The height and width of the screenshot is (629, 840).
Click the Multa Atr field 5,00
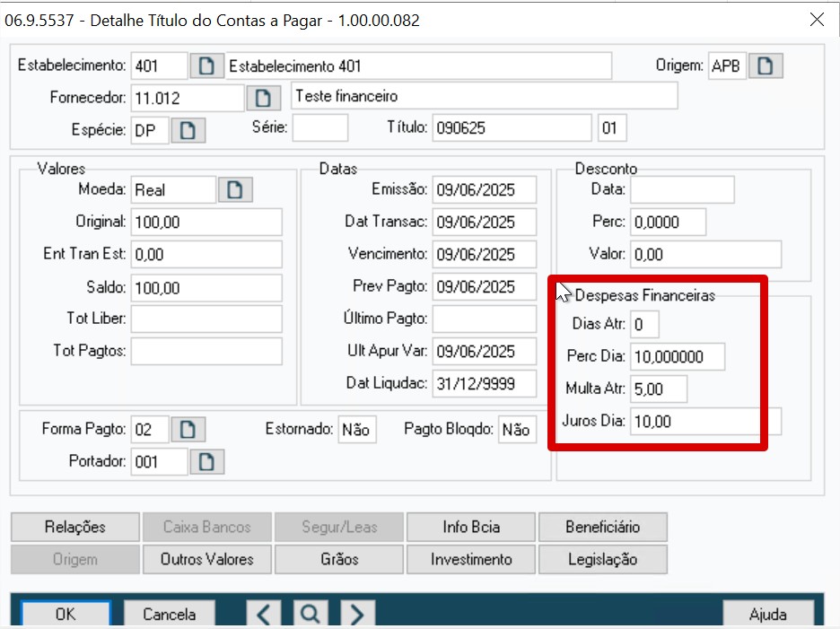tap(659, 389)
